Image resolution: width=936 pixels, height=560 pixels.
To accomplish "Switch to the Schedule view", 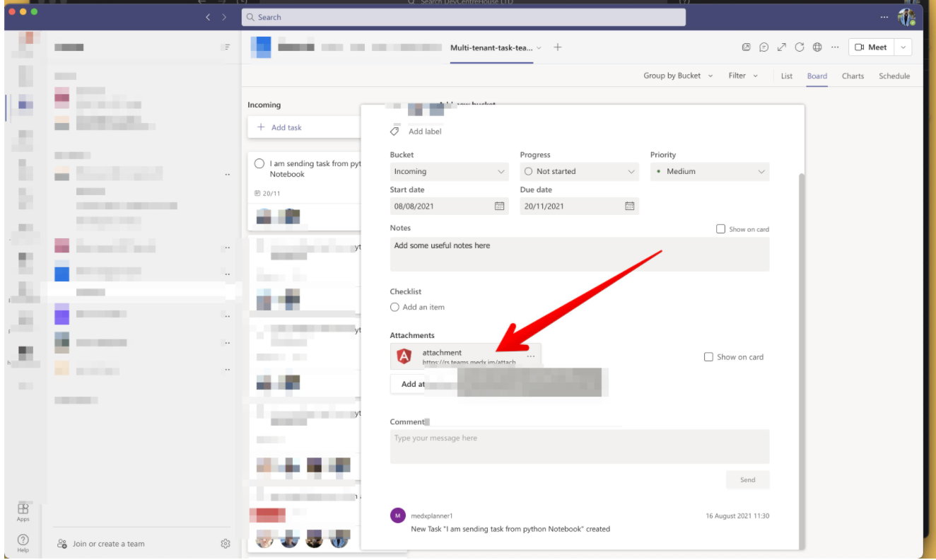I will click(x=894, y=76).
